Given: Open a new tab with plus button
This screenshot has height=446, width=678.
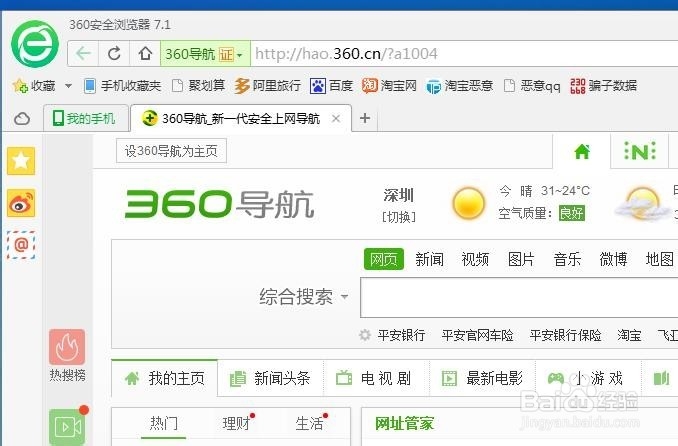Looking at the screenshot, I should (x=365, y=118).
